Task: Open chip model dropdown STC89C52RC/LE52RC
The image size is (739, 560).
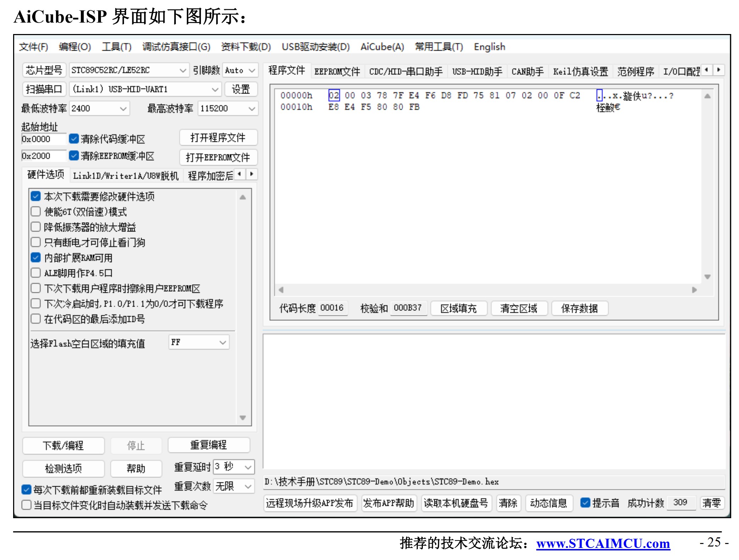Action: point(129,70)
